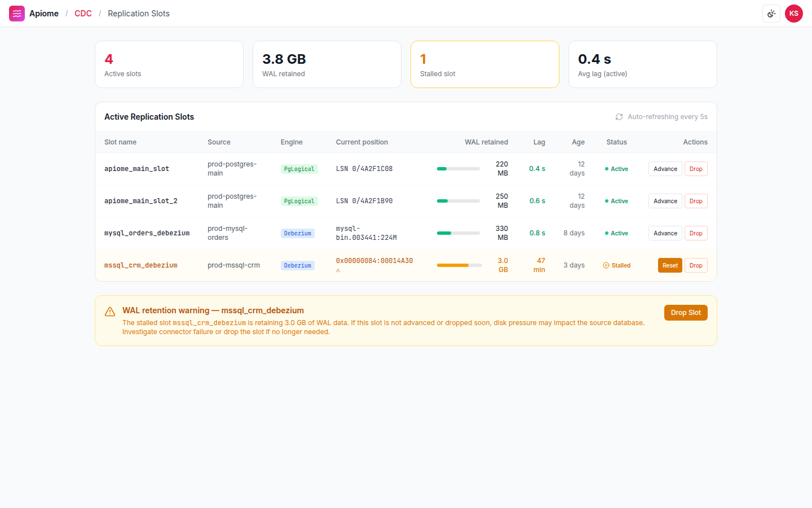Image resolution: width=812 pixels, height=508 pixels.
Task: Drop the apiome_main_slot_2 slot
Action: tap(696, 201)
